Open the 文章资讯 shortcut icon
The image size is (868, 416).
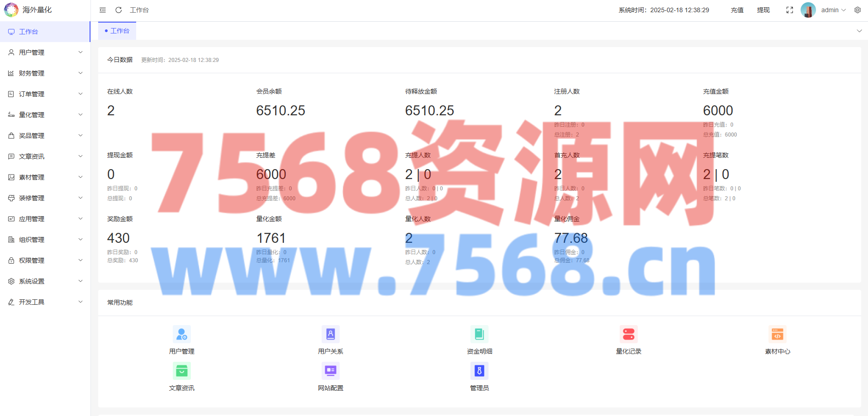pyautogui.click(x=181, y=371)
